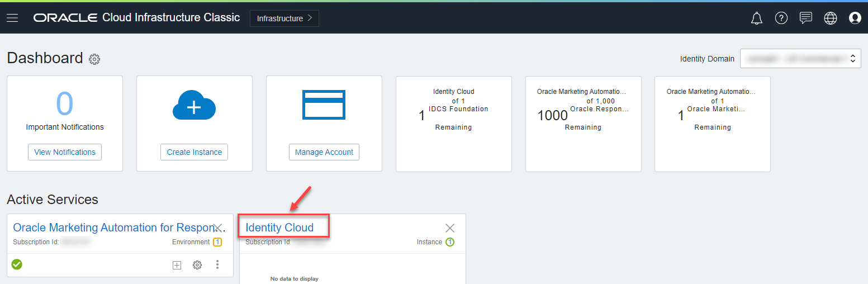
Task: Open the help question mark icon
Action: click(x=781, y=18)
